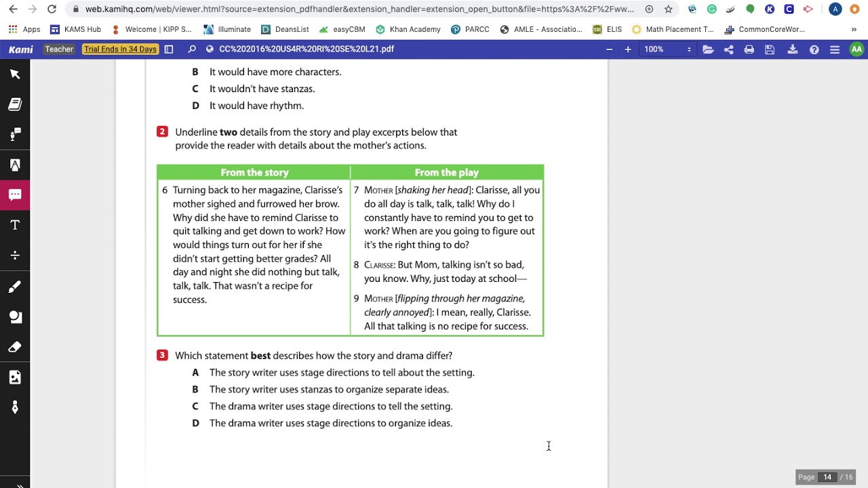Select the arrow Select tool in Kami sidebar
868x488 pixels.
[x=15, y=74]
